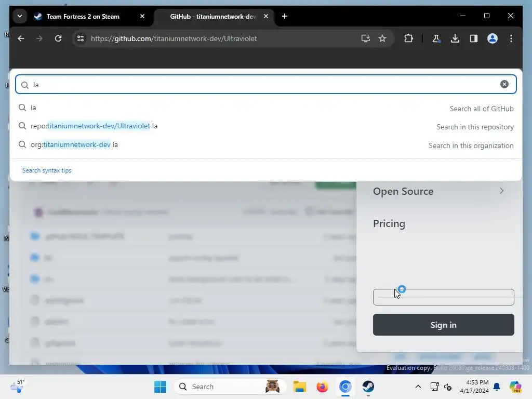The height and width of the screenshot is (399, 532).
Task: Open Steam from the taskbar
Action: 368,387
